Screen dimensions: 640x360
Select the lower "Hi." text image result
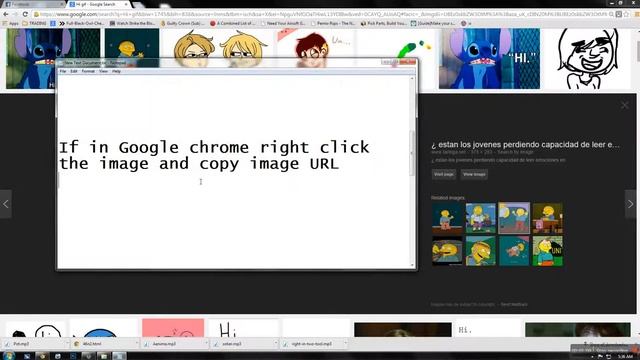coord(488,329)
